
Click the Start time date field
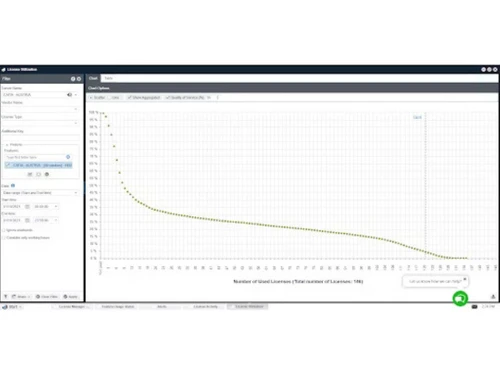[x=13, y=207]
